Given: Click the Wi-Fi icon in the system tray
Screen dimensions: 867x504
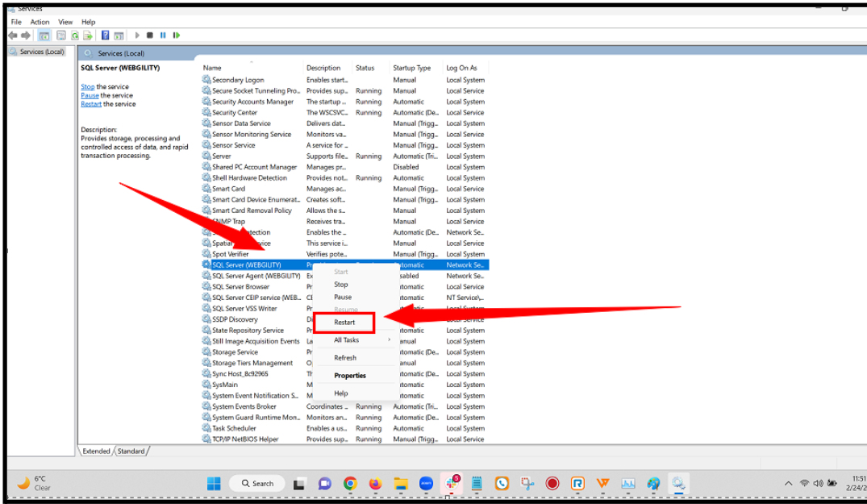Looking at the screenshot, I should [805, 484].
